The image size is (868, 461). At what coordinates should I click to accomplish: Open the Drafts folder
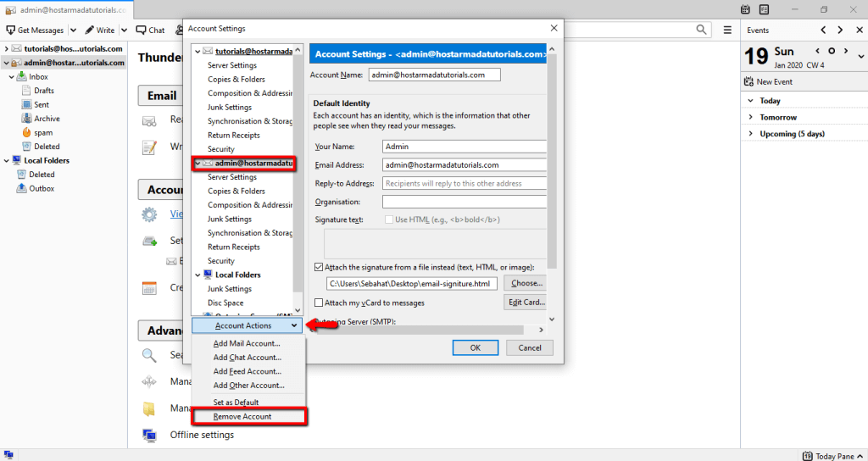point(44,90)
